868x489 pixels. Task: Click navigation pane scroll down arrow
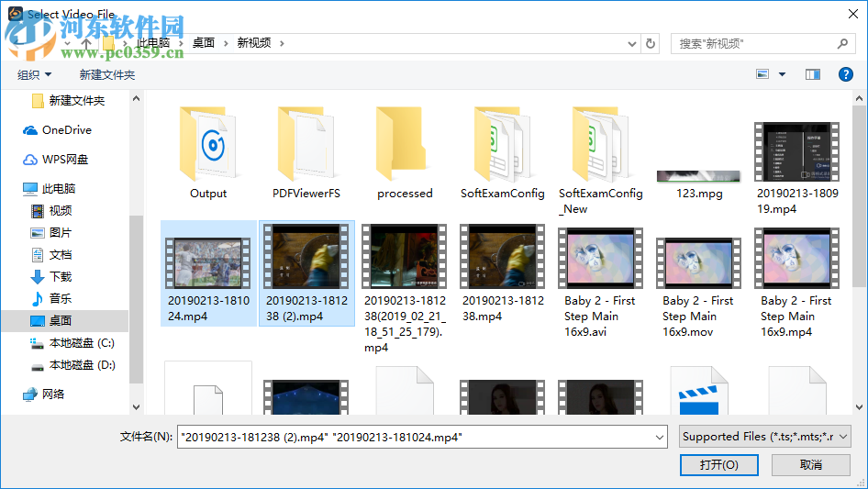point(136,407)
